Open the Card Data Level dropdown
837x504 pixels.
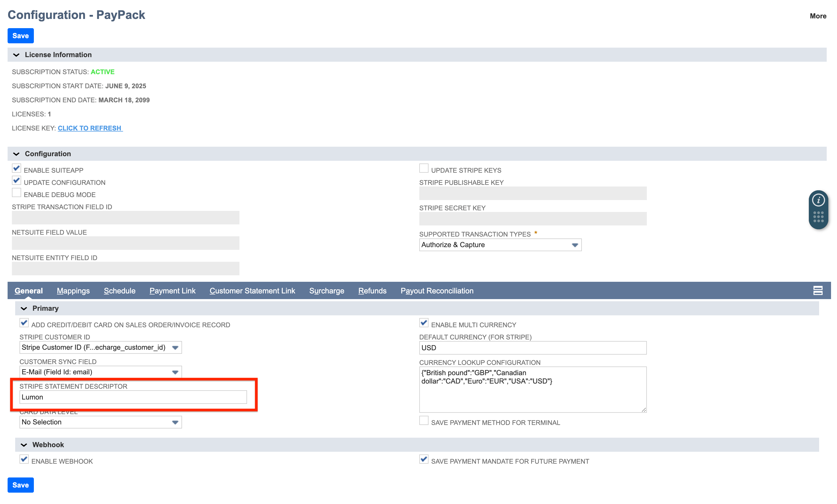coord(100,422)
